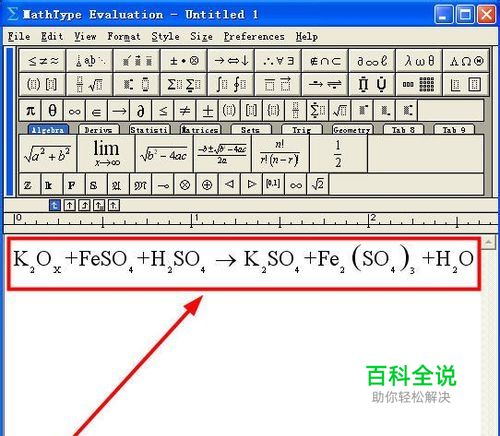Screen dimensions: 500x436
Task: Switch to Tab 9
Action: pyautogui.click(x=454, y=130)
